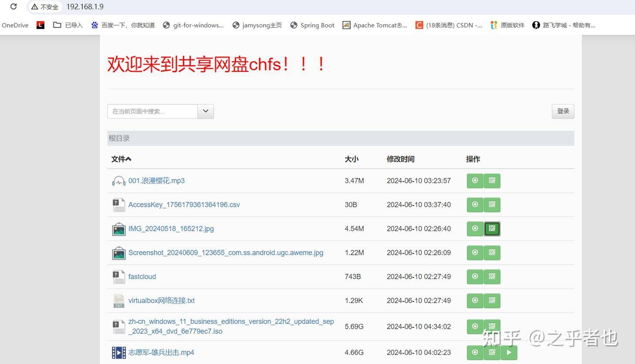This screenshot has width=635, height=364.
Task: Open IMG_20240518_165212.jpg link
Action: pos(171,229)
